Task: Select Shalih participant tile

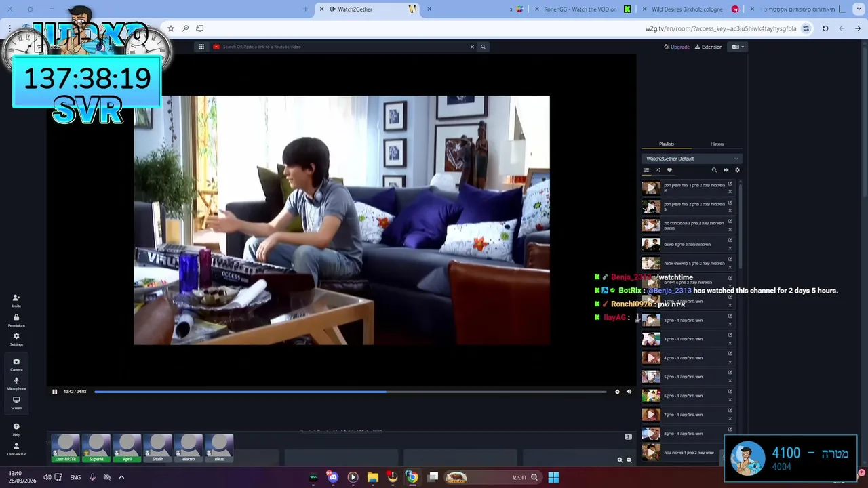Action: click(157, 448)
